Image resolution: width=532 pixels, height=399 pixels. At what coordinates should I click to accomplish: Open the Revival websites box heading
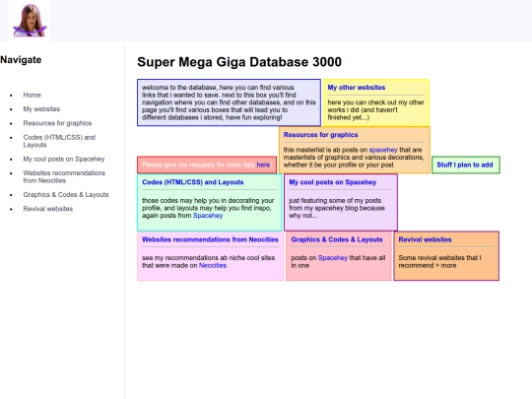(425, 239)
